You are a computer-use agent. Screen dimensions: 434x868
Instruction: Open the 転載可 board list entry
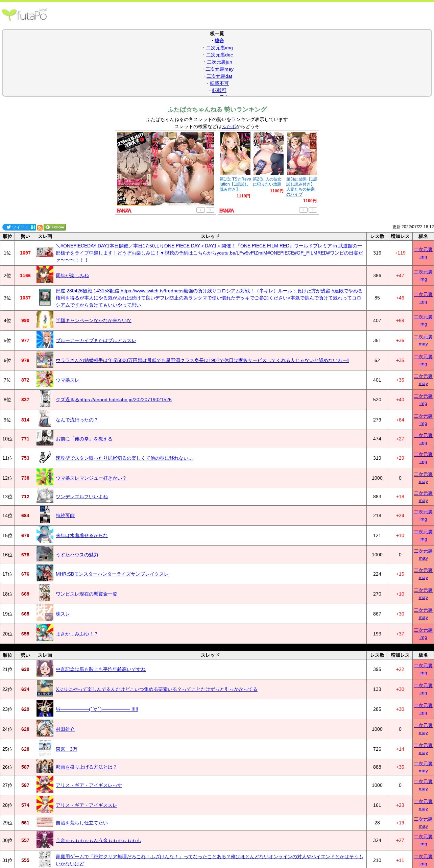click(x=219, y=90)
